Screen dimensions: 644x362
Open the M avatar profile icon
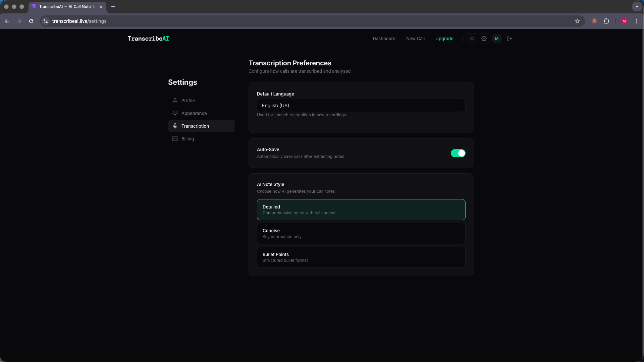pyautogui.click(x=497, y=39)
